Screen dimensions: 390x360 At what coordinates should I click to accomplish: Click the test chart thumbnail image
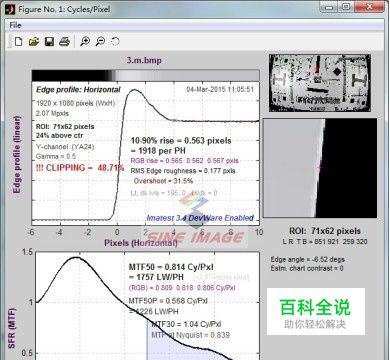(320, 83)
